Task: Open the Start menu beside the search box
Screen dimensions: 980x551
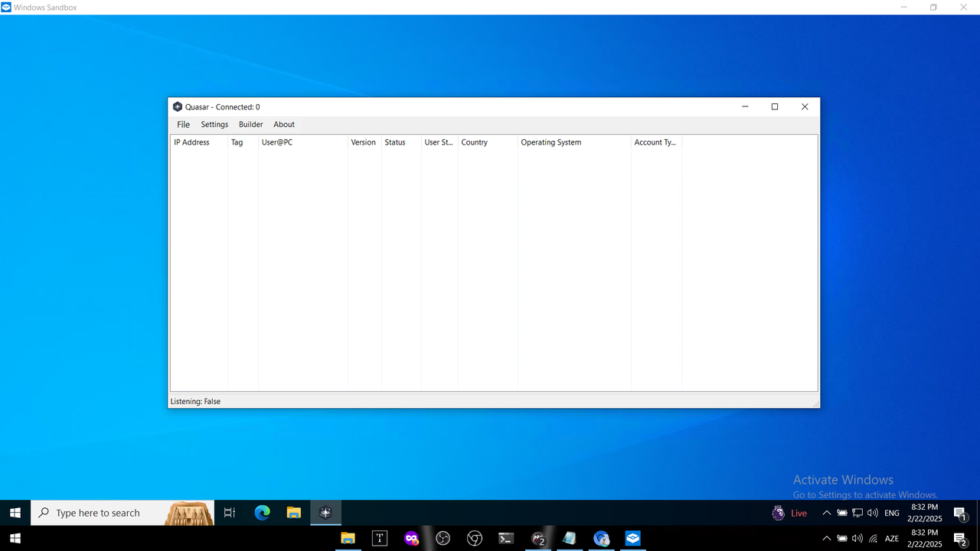Action: 15,513
